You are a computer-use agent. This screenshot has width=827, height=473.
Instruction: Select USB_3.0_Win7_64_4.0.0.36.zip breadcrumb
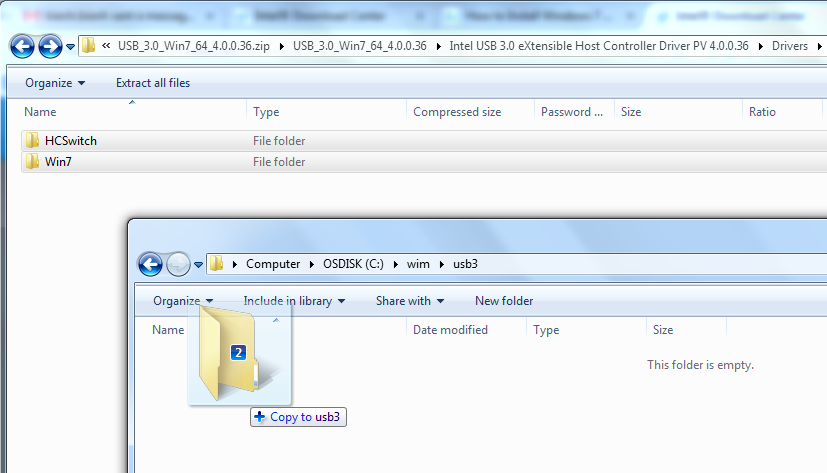point(194,46)
